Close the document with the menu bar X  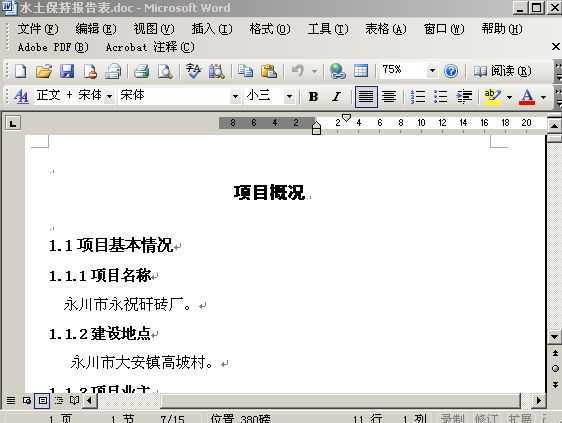[556, 46]
